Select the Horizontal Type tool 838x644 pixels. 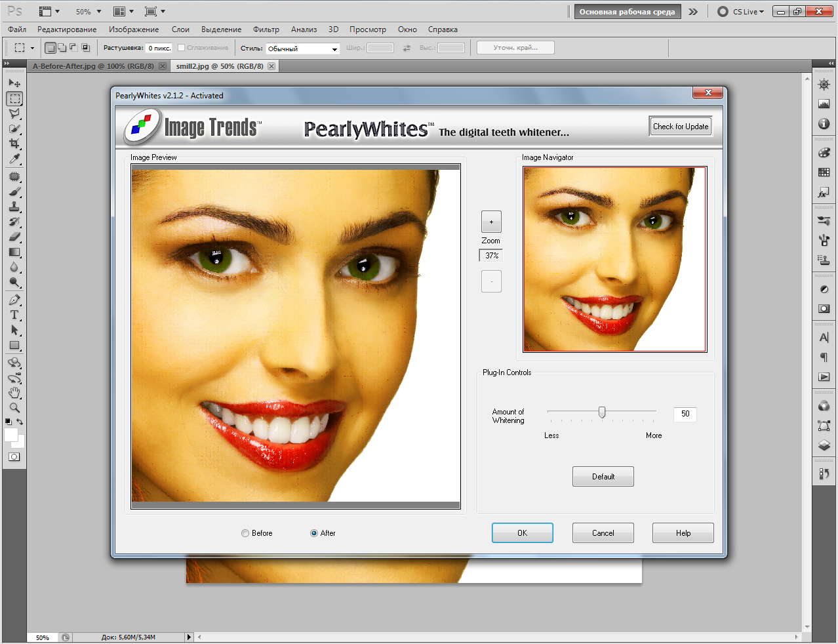pos(14,315)
